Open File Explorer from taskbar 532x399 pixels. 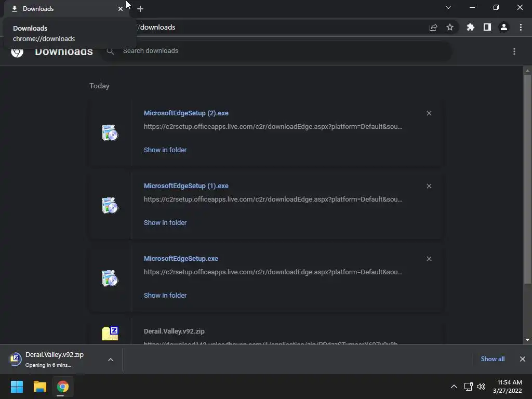coord(39,387)
